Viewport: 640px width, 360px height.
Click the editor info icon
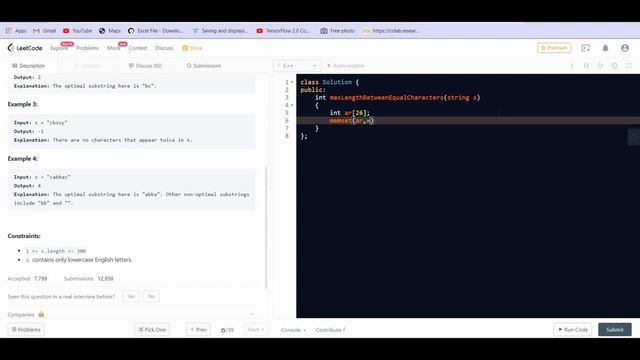pos(572,66)
